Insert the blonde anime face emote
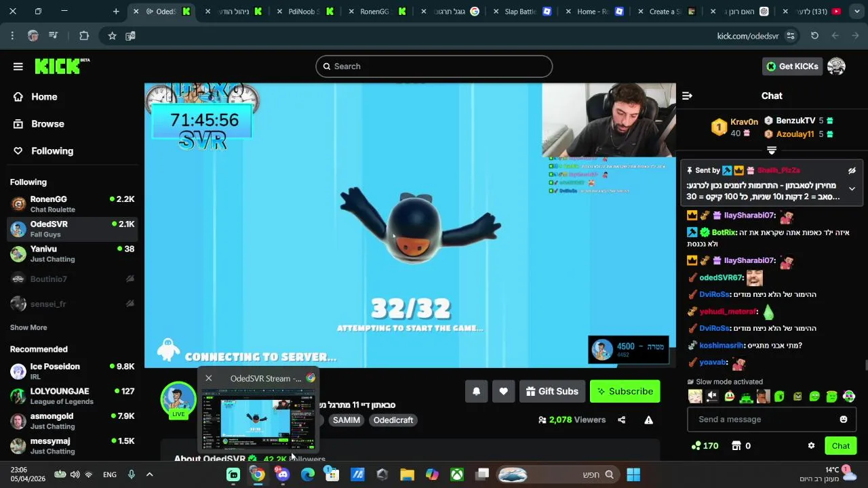This screenshot has width=868, height=488. click(x=695, y=396)
